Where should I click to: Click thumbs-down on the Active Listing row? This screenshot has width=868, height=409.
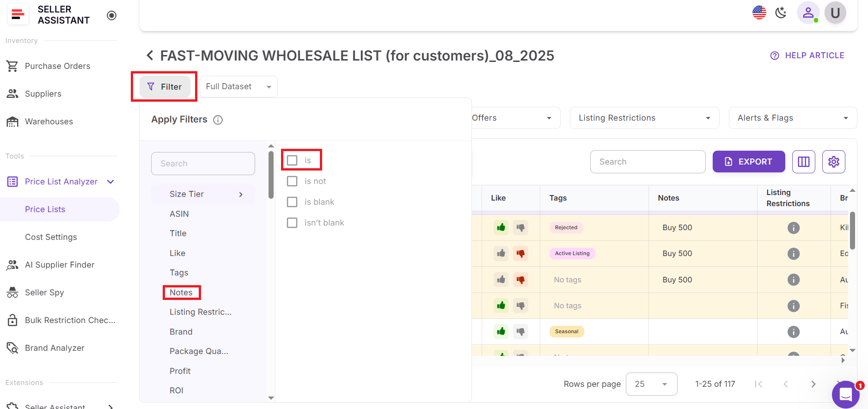(520, 253)
